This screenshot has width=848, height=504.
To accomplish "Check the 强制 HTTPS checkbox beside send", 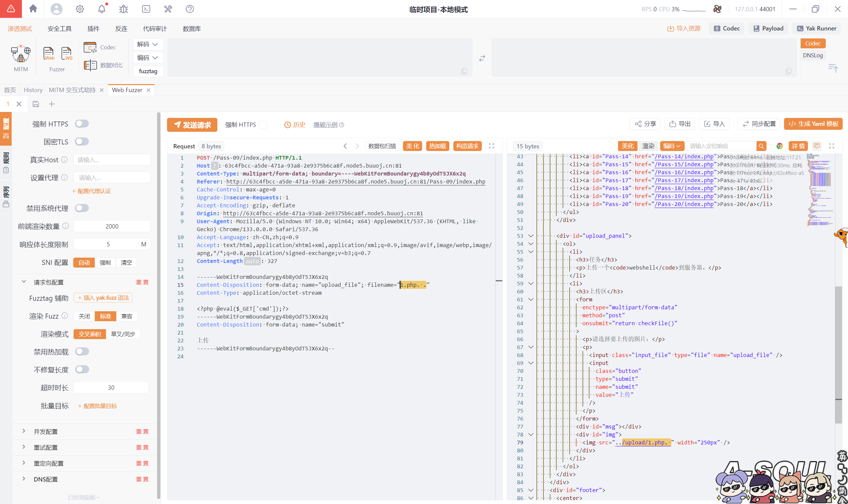I will pos(263,125).
